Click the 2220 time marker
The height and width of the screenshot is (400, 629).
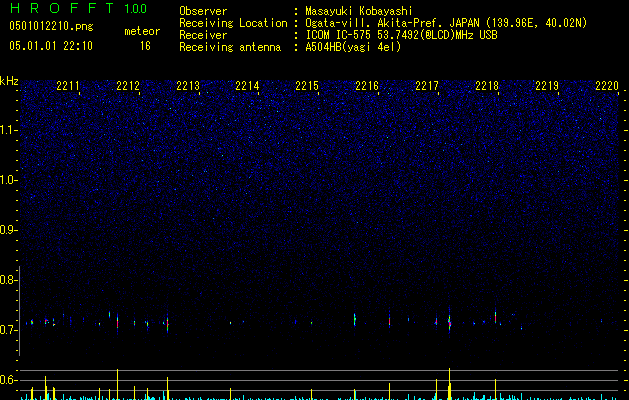tap(607, 86)
